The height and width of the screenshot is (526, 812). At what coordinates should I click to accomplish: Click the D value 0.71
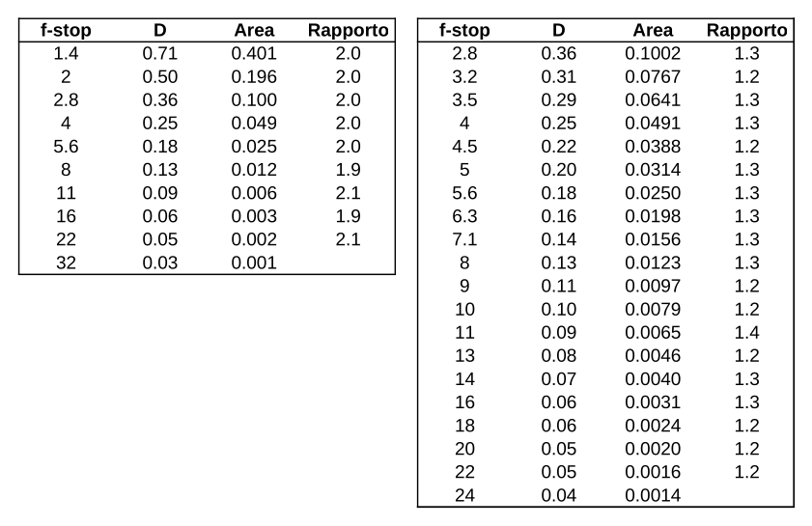point(159,54)
